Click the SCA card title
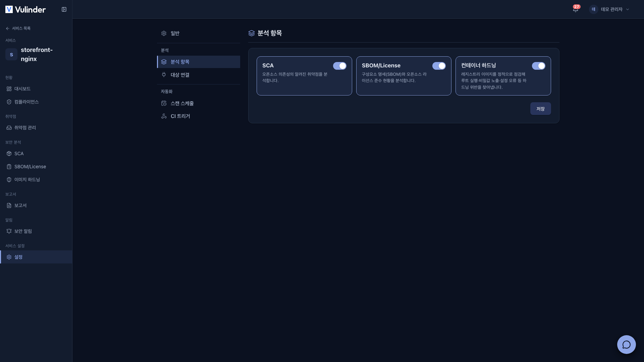This screenshot has height=362, width=644. tap(268, 65)
